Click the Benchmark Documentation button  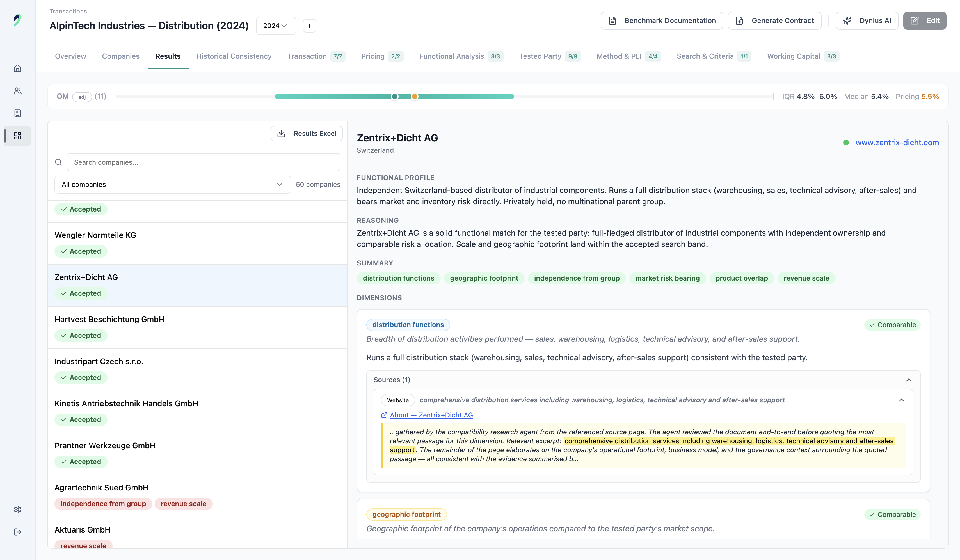pos(662,20)
